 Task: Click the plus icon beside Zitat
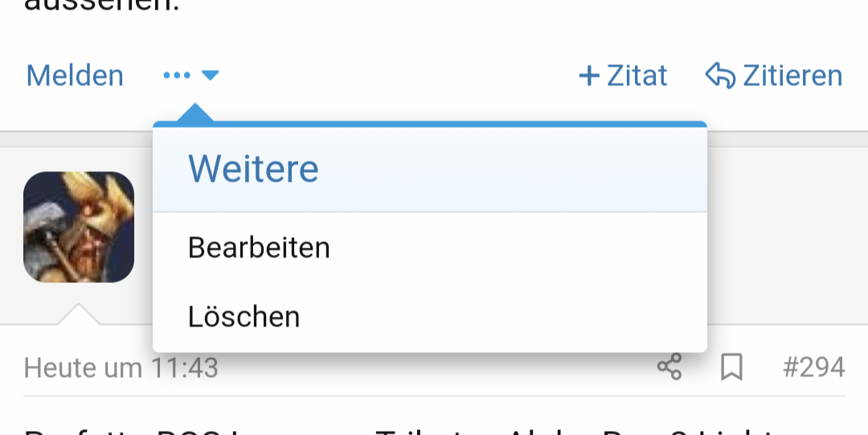589,76
